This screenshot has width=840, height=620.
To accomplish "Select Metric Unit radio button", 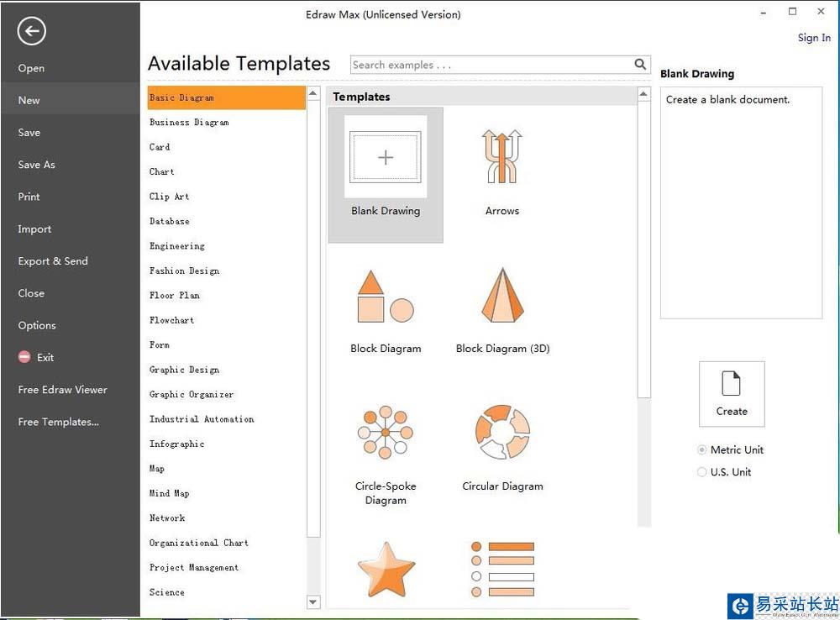I will (x=701, y=449).
